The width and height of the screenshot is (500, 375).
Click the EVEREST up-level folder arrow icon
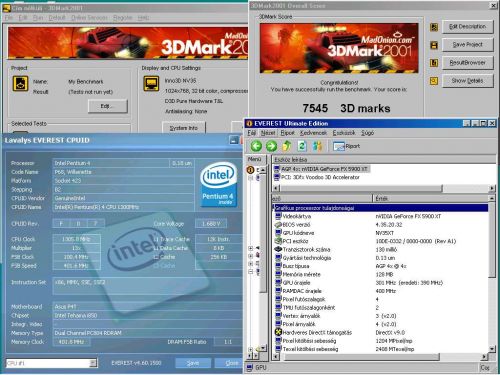(x=287, y=146)
